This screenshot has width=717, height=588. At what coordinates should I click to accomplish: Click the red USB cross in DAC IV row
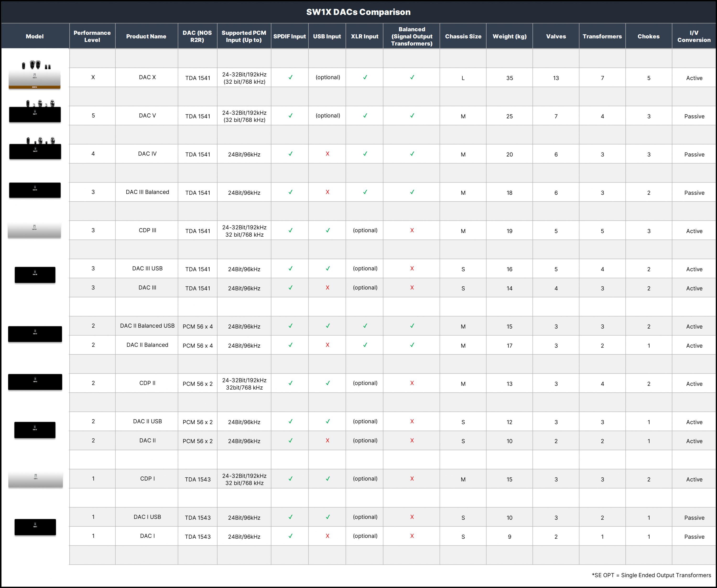(x=327, y=154)
